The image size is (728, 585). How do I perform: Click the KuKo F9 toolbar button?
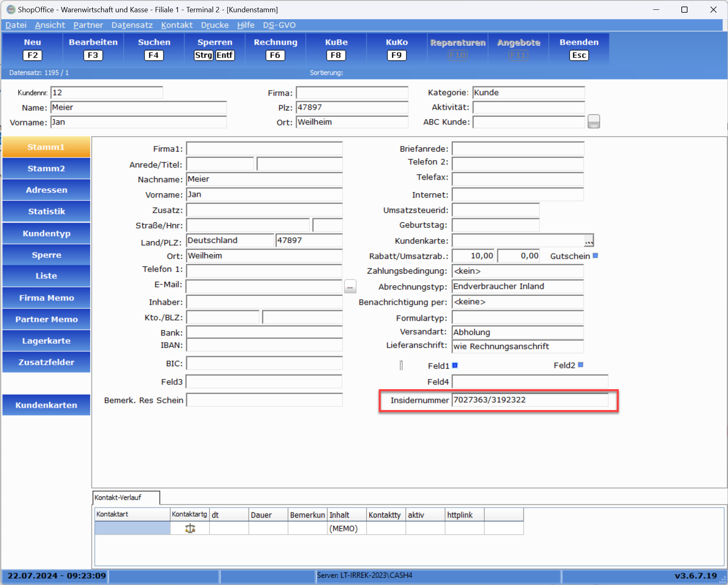pyautogui.click(x=397, y=49)
